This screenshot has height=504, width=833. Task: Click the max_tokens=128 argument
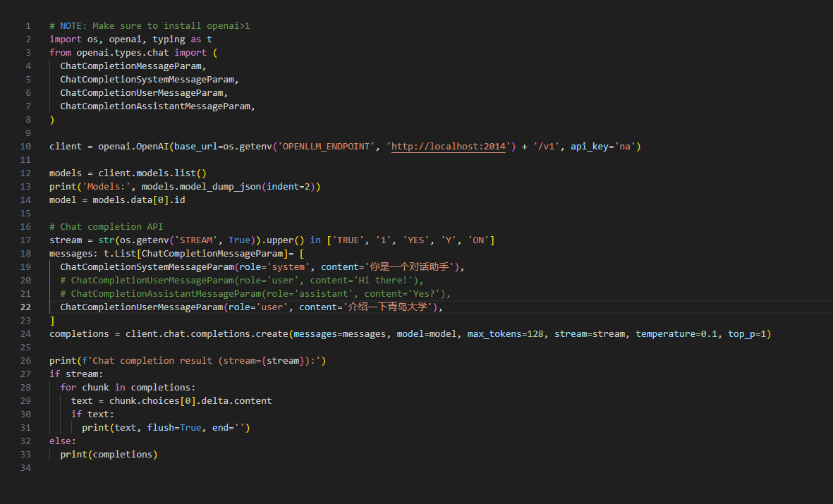[x=506, y=334]
